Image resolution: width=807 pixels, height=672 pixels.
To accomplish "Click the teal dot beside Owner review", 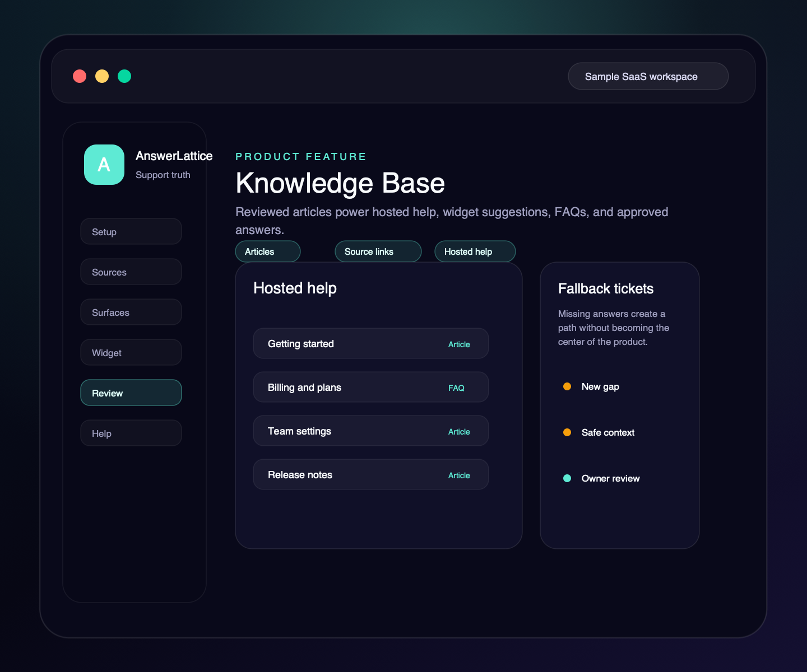I will tap(567, 478).
